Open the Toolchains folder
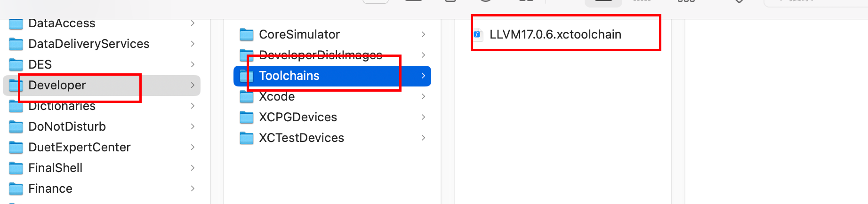Viewport: 868px width, 204px height. pos(332,76)
